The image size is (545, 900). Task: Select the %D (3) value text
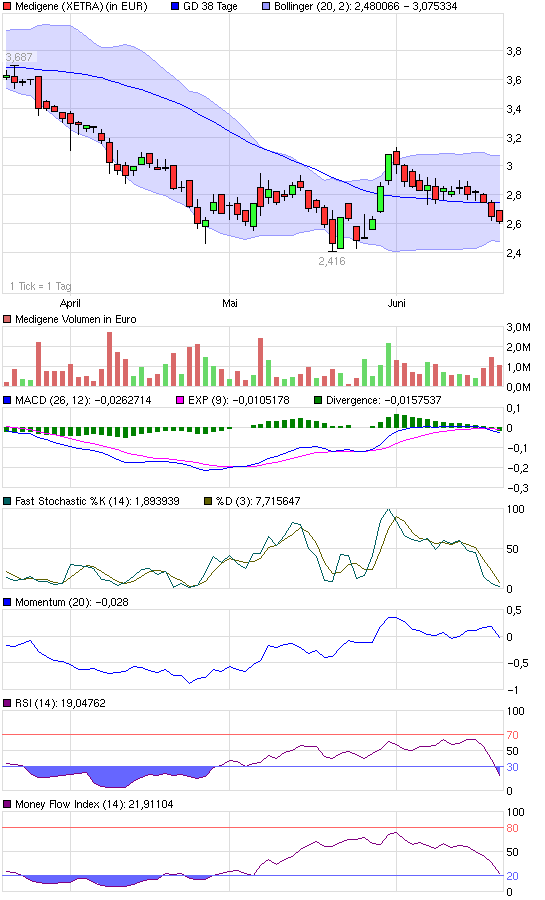click(x=258, y=501)
